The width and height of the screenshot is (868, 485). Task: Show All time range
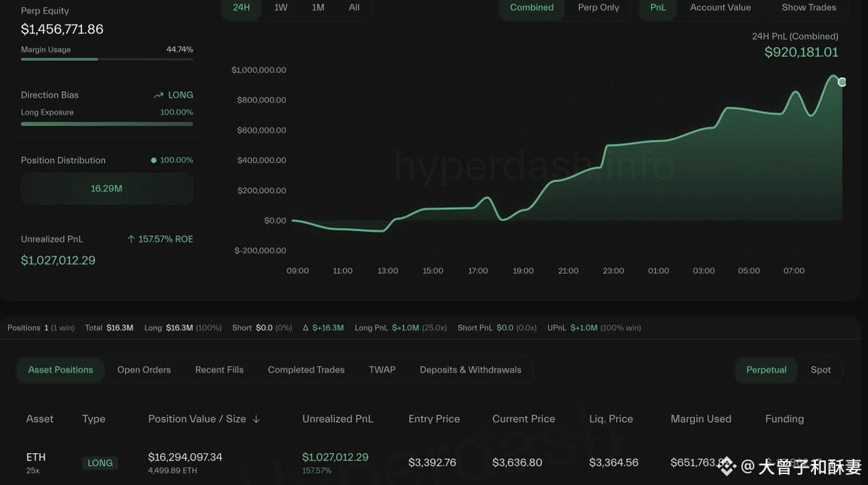click(354, 8)
